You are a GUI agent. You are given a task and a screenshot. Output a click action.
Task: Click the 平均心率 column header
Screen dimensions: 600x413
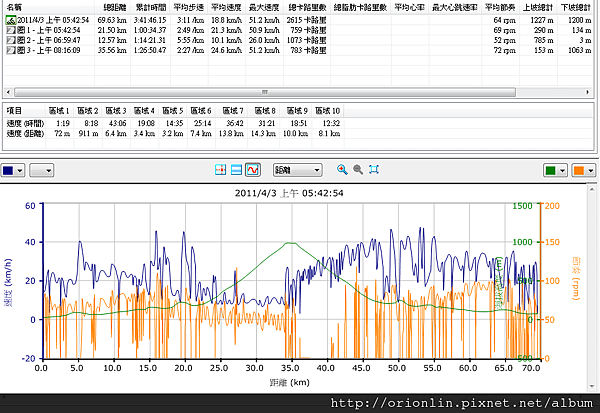pos(410,7)
